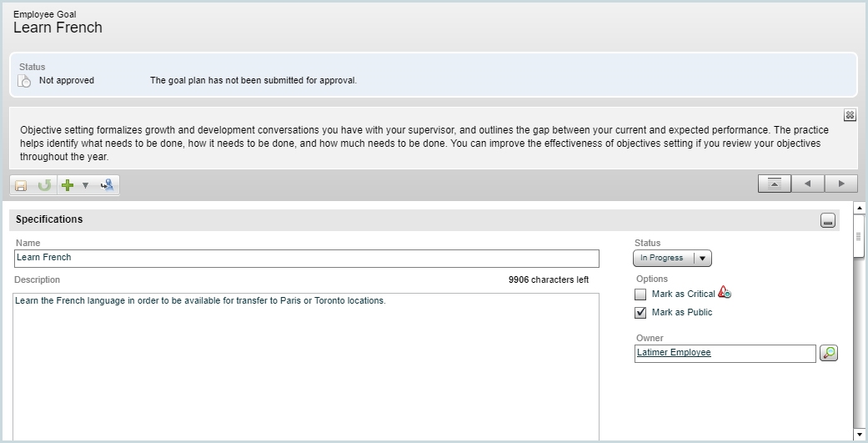Click the Save disk icon in toolbar
This screenshot has width=868, height=443.
pyautogui.click(x=22, y=185)
